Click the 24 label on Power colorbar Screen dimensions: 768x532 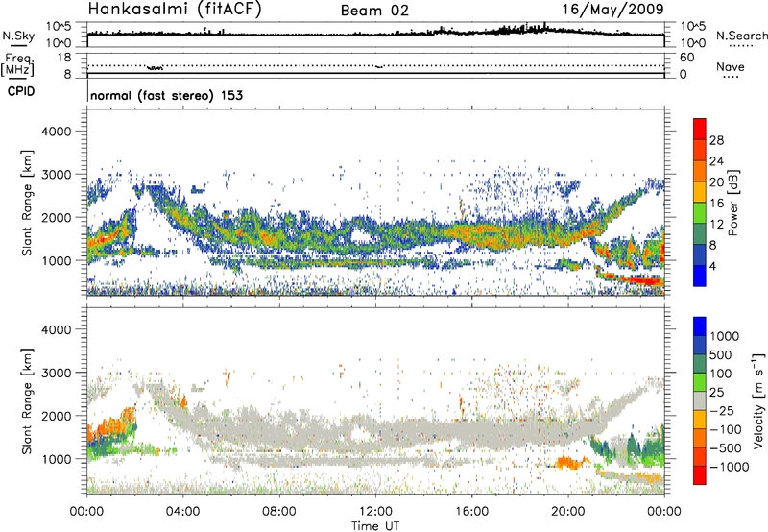[x=716, y=161]
